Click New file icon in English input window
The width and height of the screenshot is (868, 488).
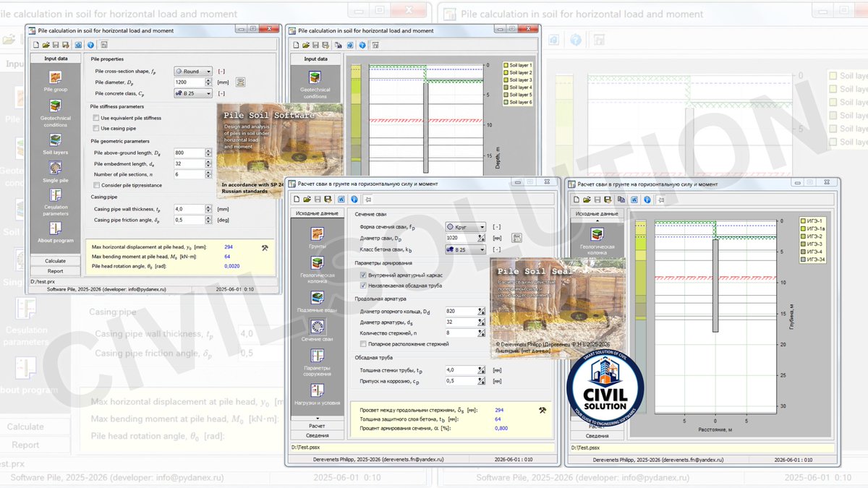coord(35,44)
